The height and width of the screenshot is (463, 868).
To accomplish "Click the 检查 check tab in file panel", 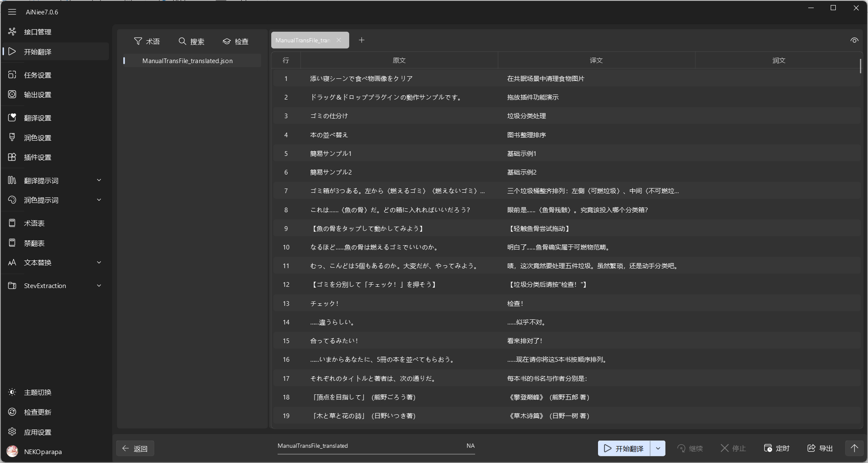I will pos(236,42).
